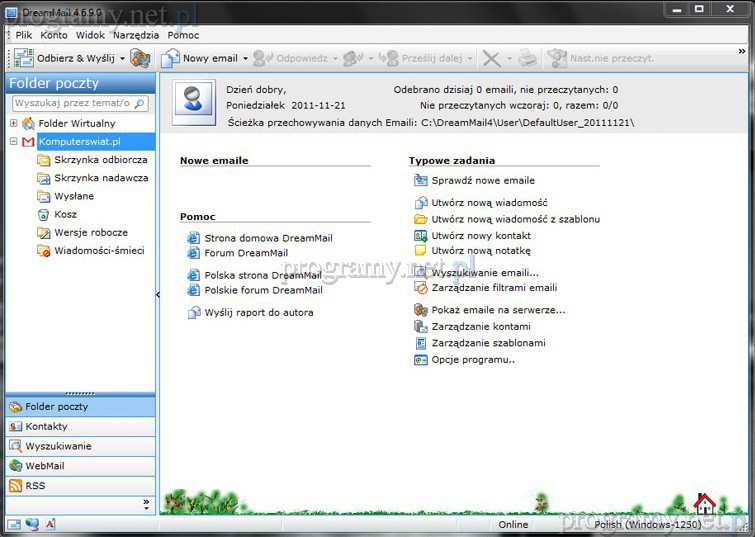755x537 pixels.
Task: Click the home icon in bottom-right corner
Action: coord(705,503)
